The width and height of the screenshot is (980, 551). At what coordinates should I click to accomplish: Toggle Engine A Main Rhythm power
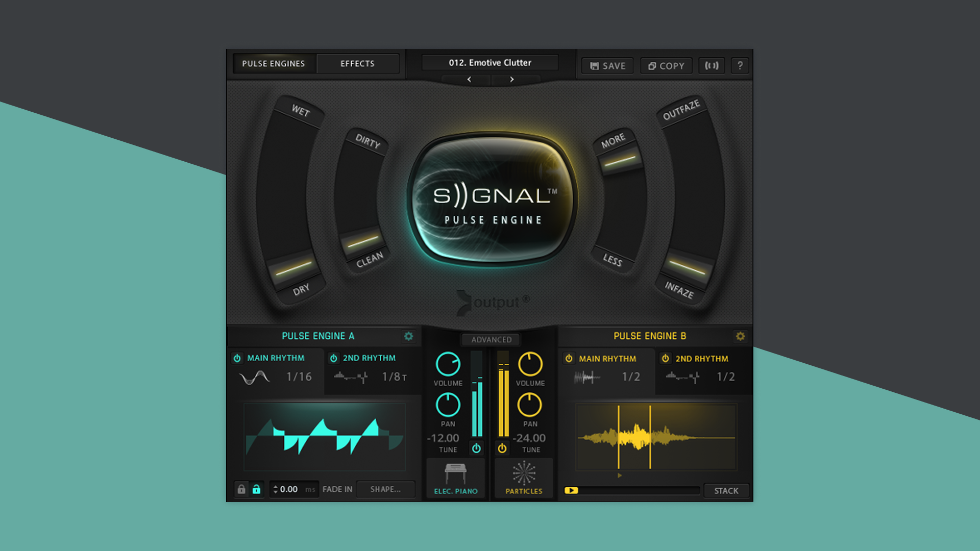[x=237, y=358]
